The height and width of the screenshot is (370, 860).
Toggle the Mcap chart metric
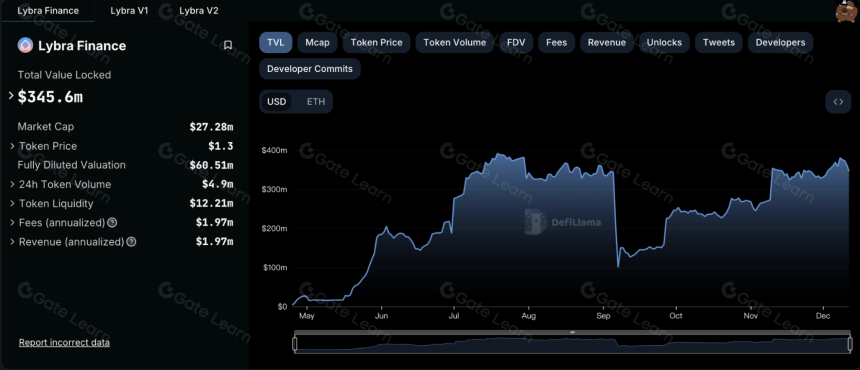tap(318, 42)
